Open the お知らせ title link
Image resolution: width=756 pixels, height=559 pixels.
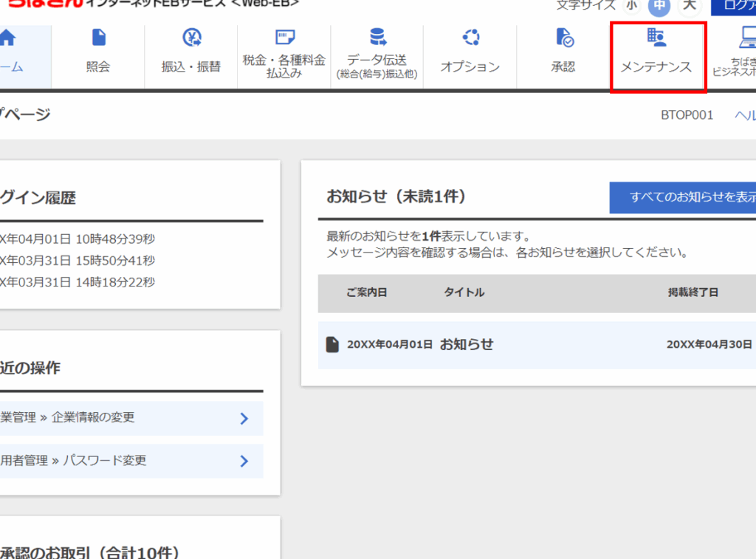click(467, 344)
